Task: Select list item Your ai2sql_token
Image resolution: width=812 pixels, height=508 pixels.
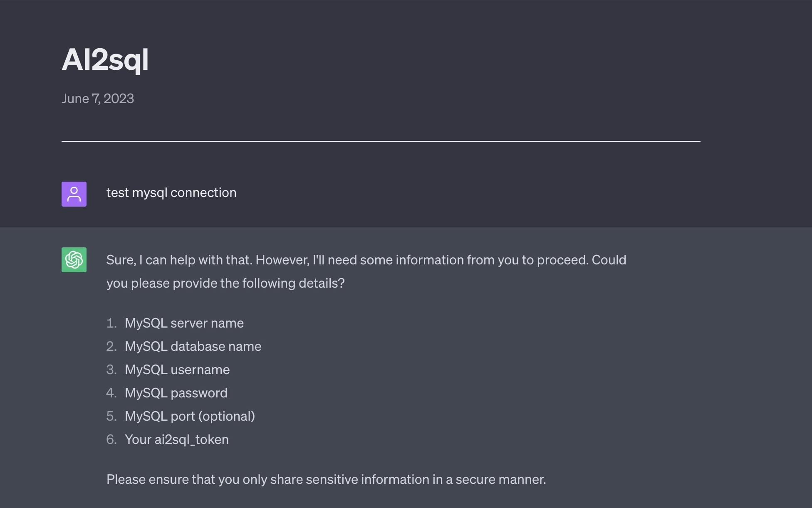Action: click(177, 439)
